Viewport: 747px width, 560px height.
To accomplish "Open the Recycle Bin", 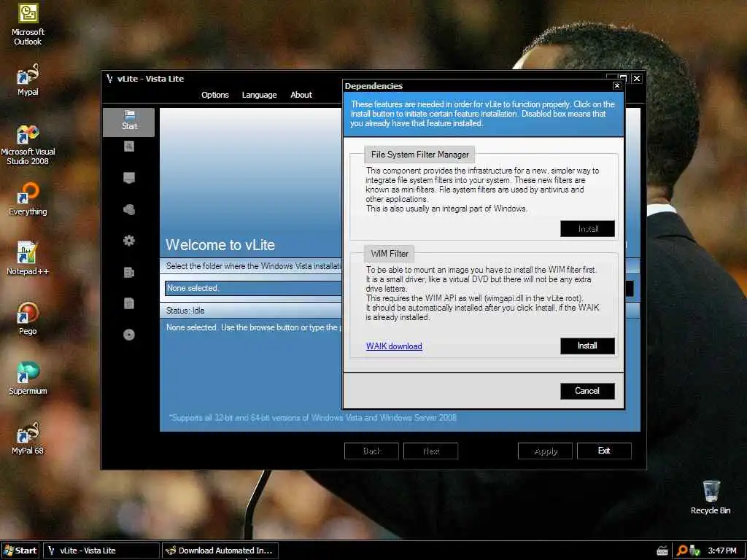I will [x=711, y=497].
